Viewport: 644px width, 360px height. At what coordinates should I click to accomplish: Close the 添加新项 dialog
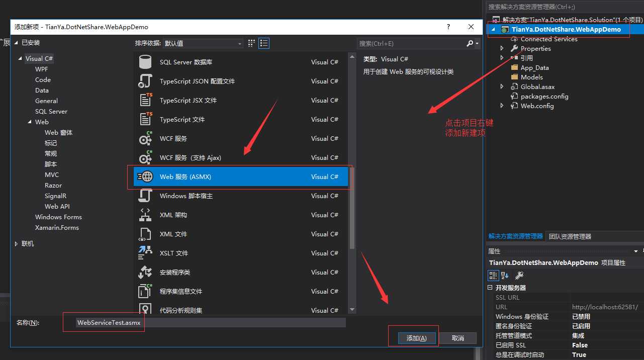(x=471, y=27)
